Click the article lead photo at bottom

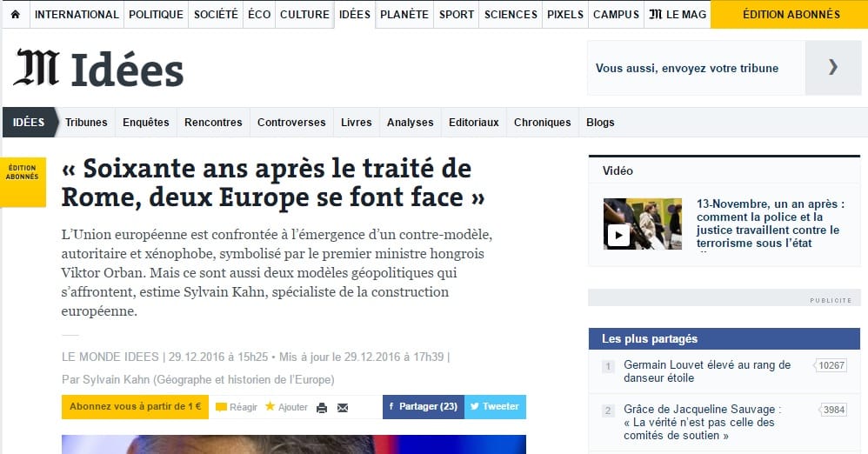pyautogui.click(x=293, y=444)
